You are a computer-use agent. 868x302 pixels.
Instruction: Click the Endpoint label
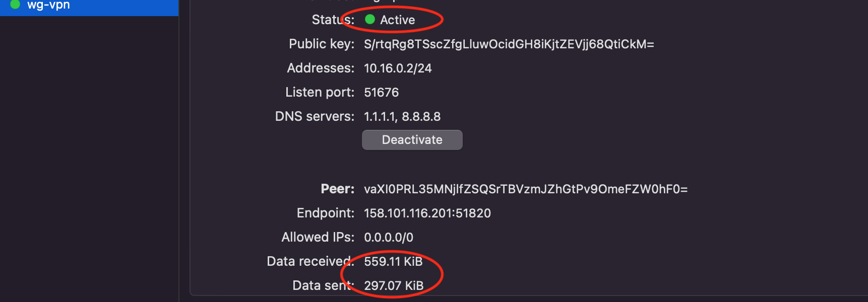325,213
